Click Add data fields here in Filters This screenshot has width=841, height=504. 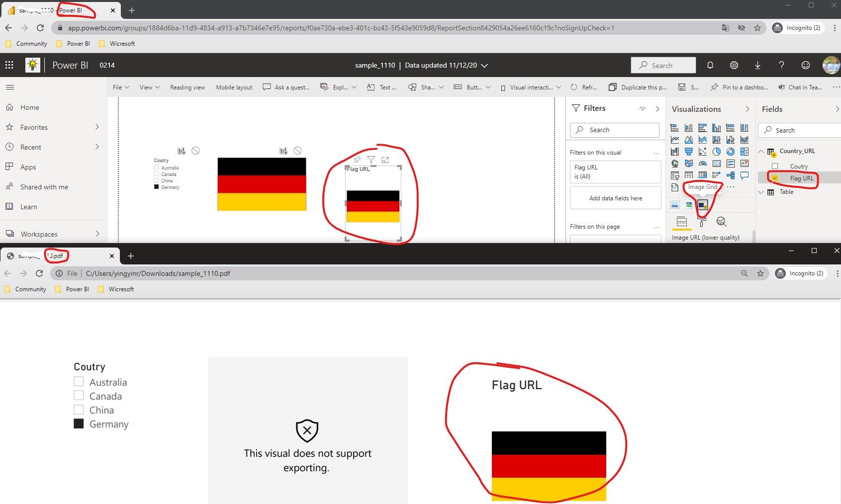click(615, 198)
